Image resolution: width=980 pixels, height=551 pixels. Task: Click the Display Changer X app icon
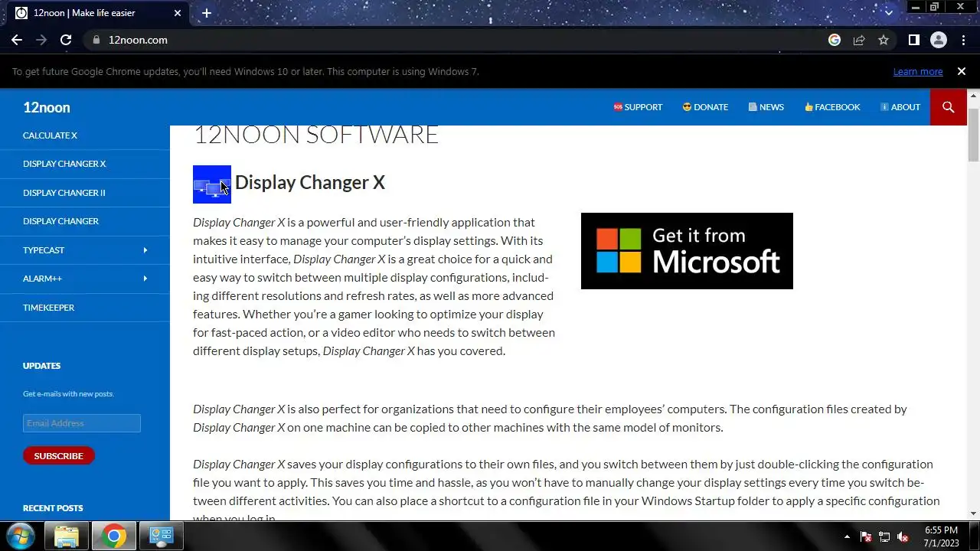[x=212, y=184]
